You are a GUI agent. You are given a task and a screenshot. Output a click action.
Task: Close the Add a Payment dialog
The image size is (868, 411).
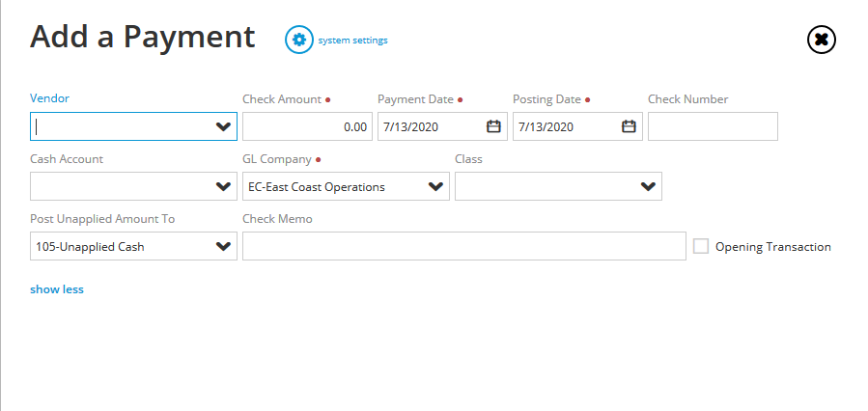click(x=822, y=40)
